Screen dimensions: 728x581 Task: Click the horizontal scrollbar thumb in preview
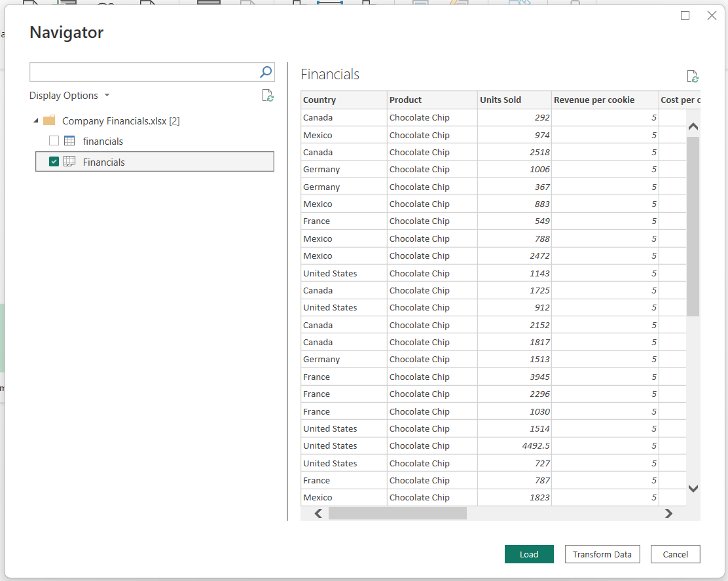[397, 513]
